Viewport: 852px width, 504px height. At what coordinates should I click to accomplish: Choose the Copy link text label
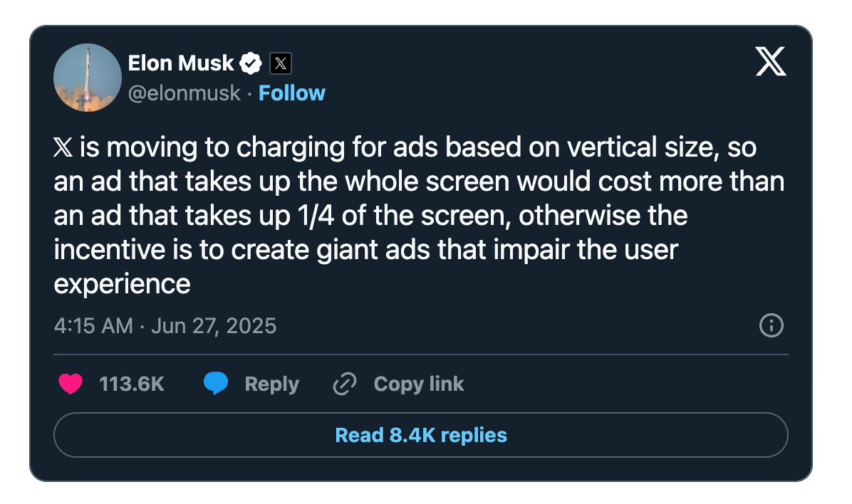[419, 384]
